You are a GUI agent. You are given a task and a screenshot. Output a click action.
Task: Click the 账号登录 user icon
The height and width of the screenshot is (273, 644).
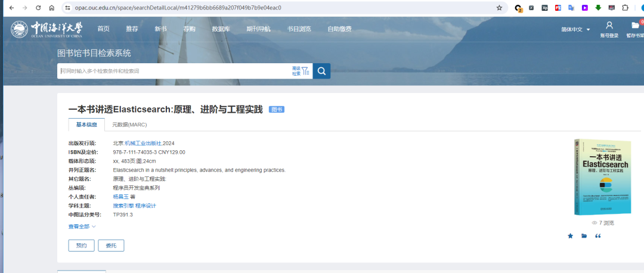(x=609, y=26)
